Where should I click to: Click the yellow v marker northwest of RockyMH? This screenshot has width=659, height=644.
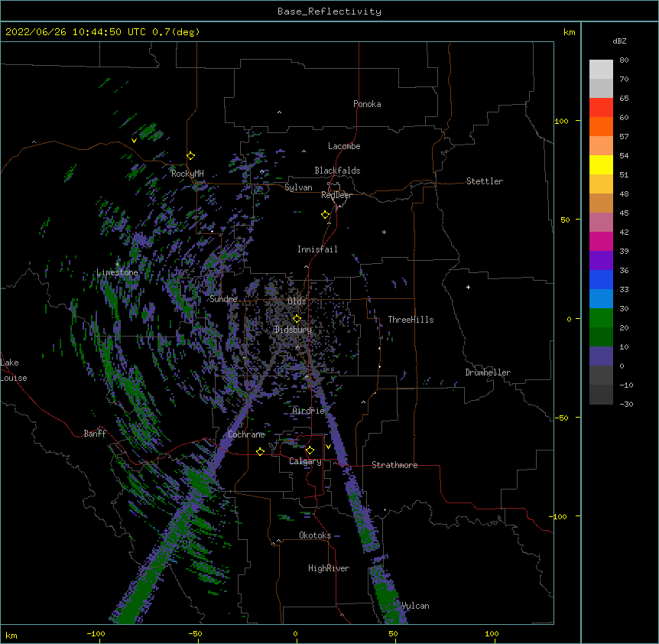click(134, 141)
